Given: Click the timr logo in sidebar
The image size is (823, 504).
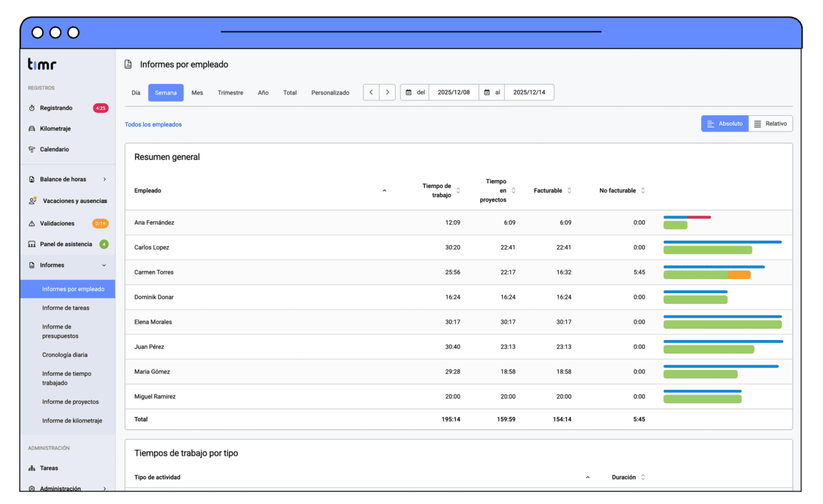Looking at the screenshot, I should pos(42,65).
